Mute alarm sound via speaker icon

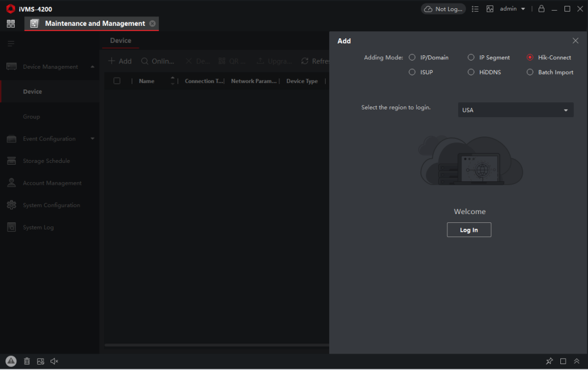click(54, 361)
